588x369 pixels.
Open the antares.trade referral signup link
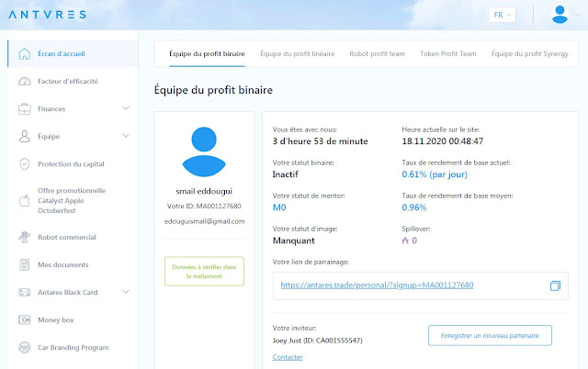[377, 285]
